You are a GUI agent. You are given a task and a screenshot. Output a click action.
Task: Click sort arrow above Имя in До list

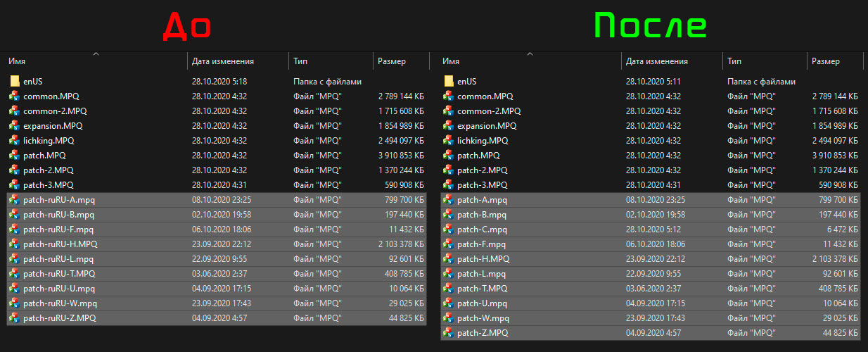pyautogui.click(x=96, y=54)
